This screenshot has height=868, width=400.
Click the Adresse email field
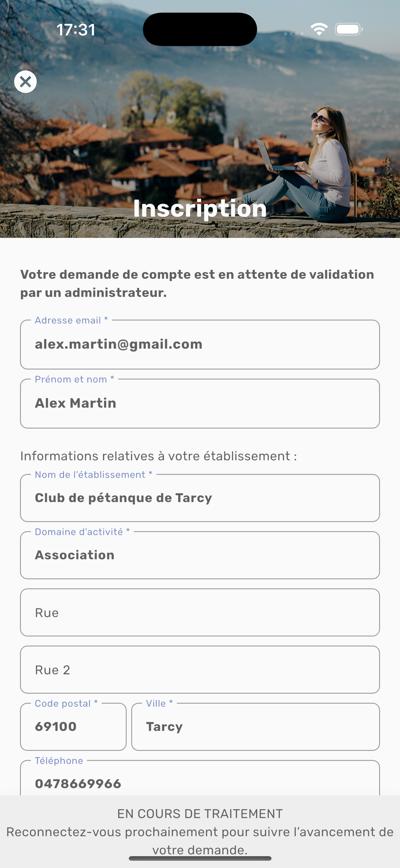tap(200, 344)
